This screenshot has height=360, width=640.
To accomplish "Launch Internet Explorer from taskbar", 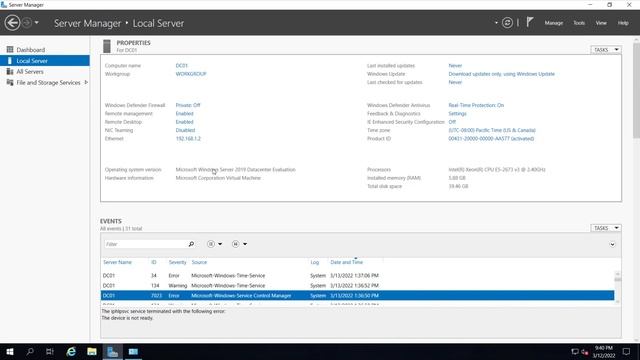I will click(x=71, y=351).
